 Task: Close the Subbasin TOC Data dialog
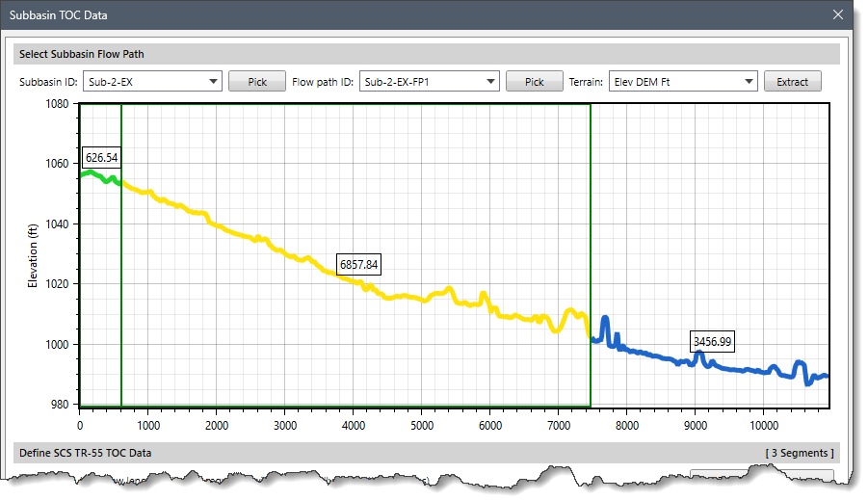(837, 14)
